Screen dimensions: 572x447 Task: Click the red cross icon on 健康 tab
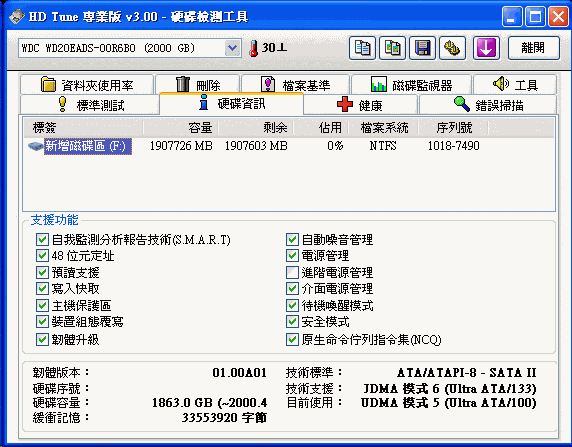tap(345, 104)
